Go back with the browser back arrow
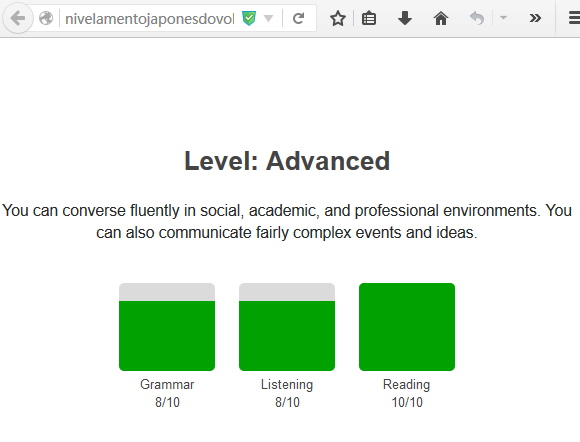 click(x=17, y=18)
